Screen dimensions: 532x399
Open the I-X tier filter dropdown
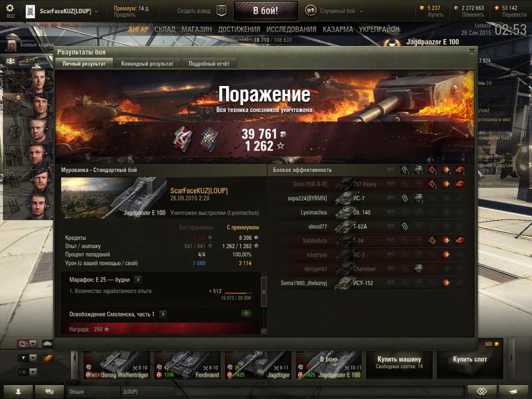(x=27, y=372)
